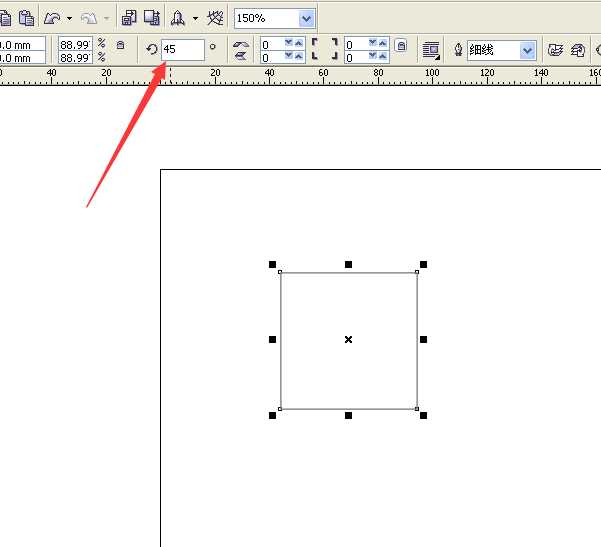Click the To Front of Layer icon
Viewport: 601px width, 547px height.
pyautogui.click(x=555, y=49)
